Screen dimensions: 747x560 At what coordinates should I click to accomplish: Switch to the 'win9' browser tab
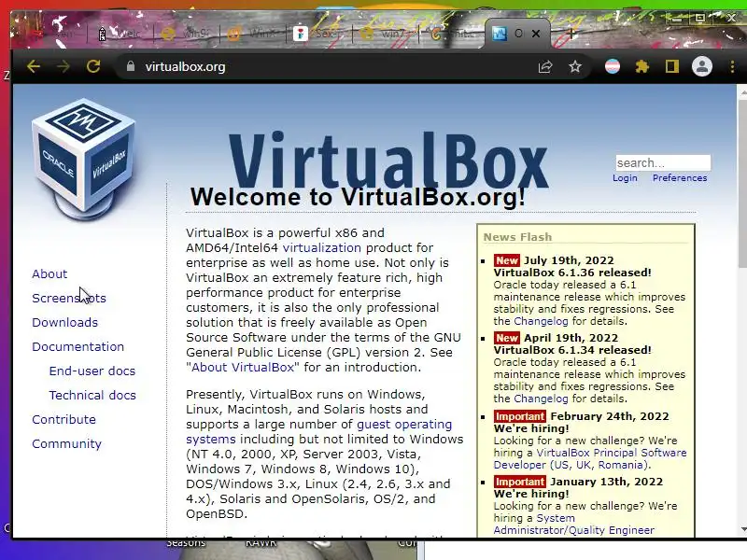click(x=187, y=34)
